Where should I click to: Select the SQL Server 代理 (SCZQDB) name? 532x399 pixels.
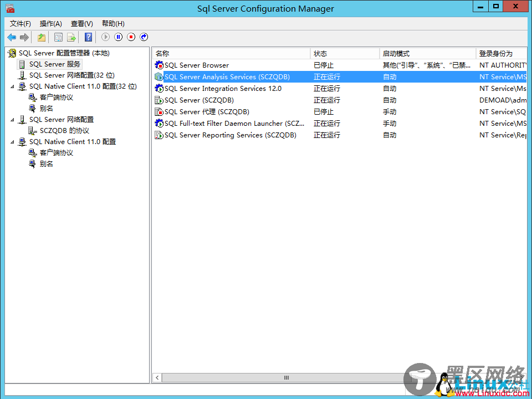pos(207,111)
